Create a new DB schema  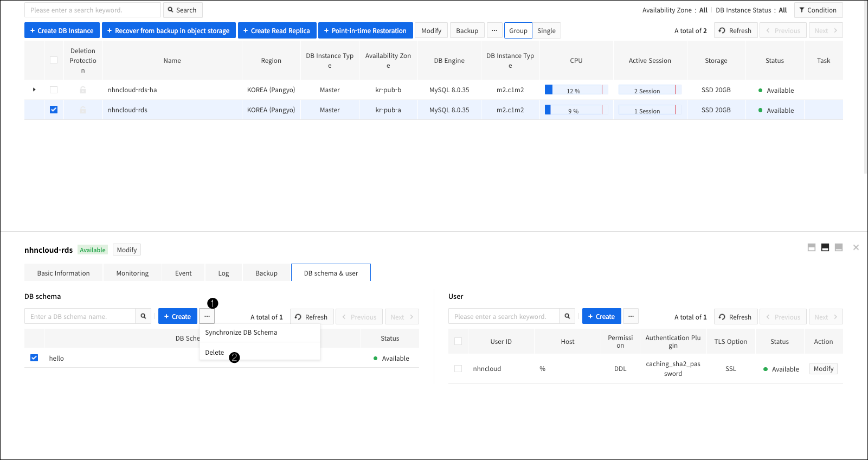pos(178,316)
